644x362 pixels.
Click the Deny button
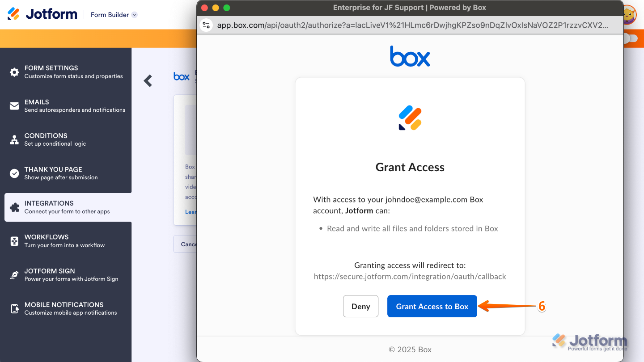click(x=360, y=306)
